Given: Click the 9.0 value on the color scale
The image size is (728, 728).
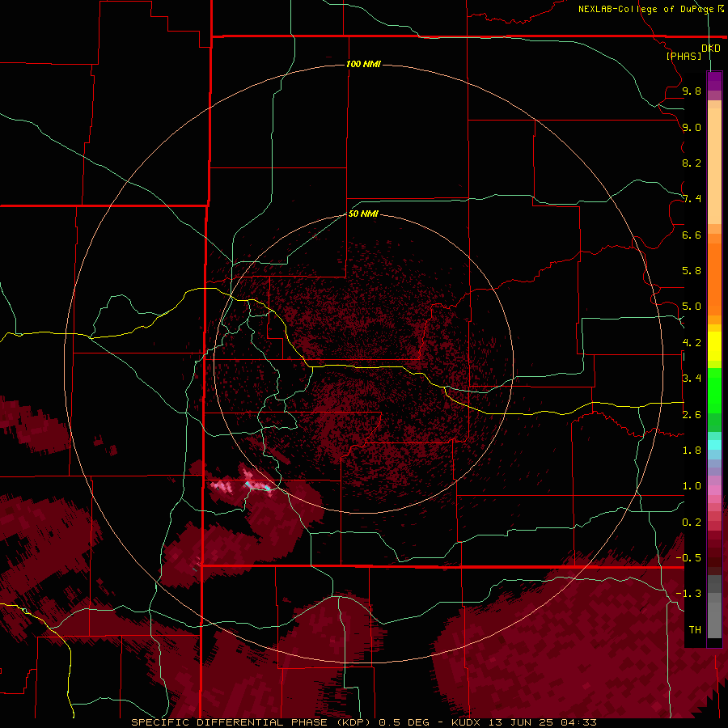Looking at the screenshot, I should tap(692, 127).
